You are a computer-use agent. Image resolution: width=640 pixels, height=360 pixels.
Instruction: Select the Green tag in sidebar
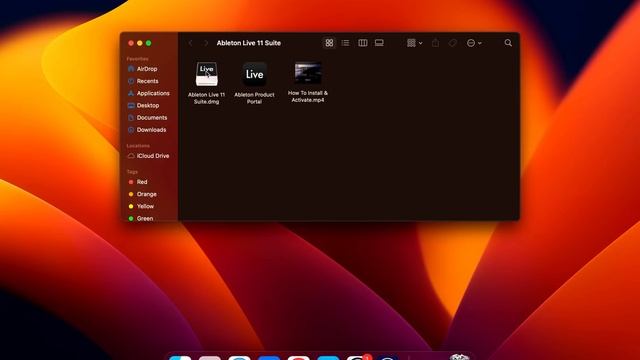(x=144, y=218)
